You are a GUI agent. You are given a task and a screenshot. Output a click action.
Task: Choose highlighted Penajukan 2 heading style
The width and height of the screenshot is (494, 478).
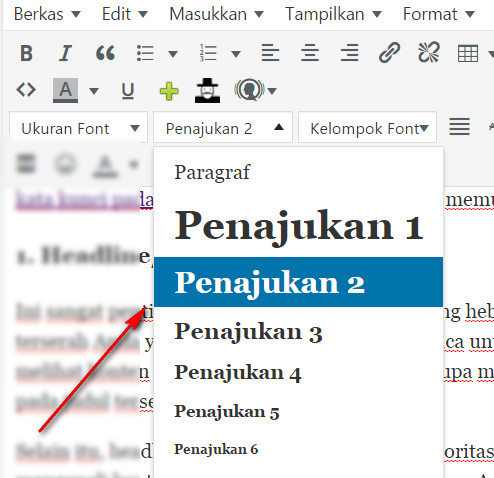(x=298, y=282)
